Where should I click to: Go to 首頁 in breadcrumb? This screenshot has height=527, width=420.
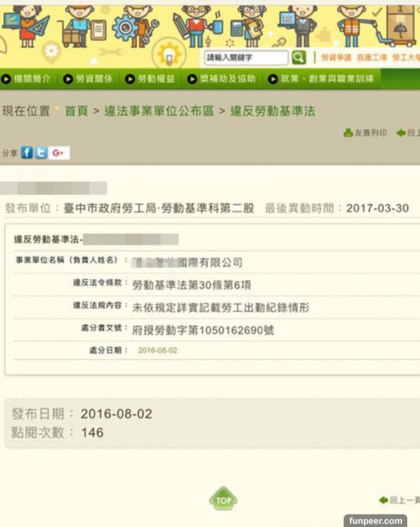click(76, 111)
